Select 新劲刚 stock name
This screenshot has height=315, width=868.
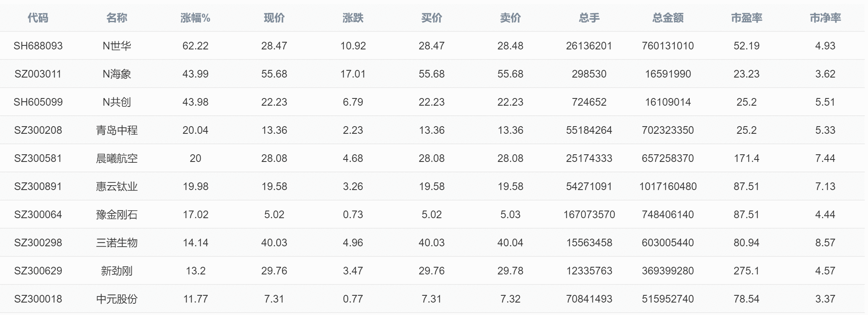point(116,271)
